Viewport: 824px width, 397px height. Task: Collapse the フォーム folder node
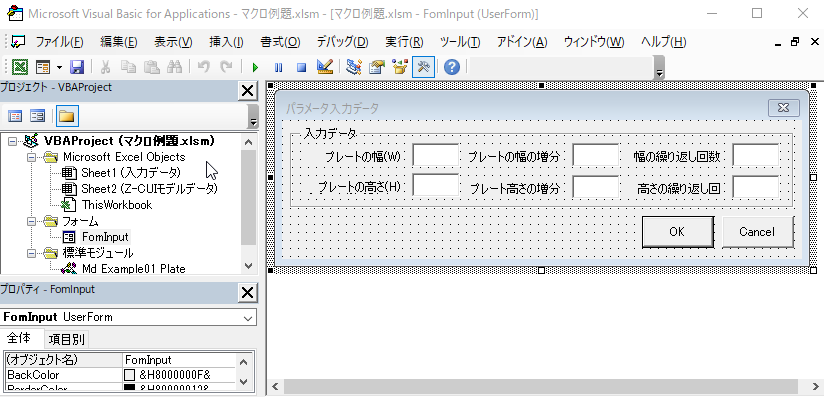tap(32, 221)
